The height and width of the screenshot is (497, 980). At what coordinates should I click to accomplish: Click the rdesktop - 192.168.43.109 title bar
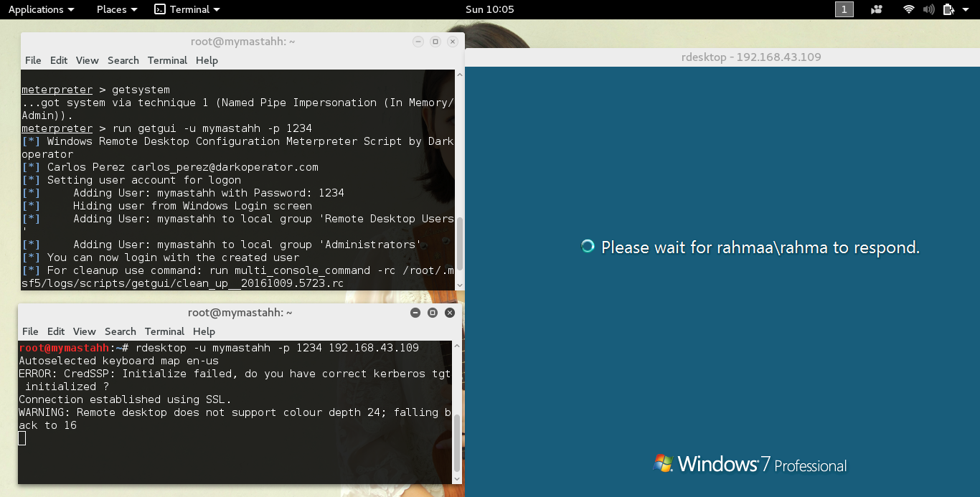coord(722,57)
